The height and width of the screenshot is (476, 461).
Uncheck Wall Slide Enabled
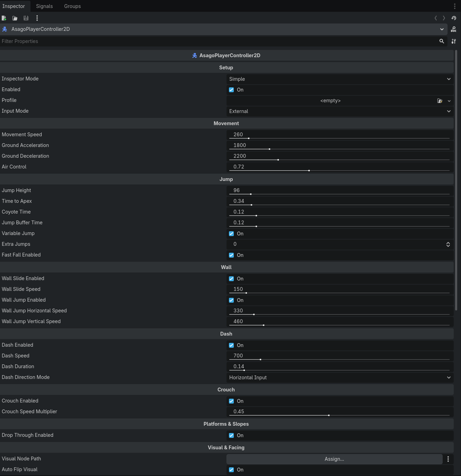point(231,279)
